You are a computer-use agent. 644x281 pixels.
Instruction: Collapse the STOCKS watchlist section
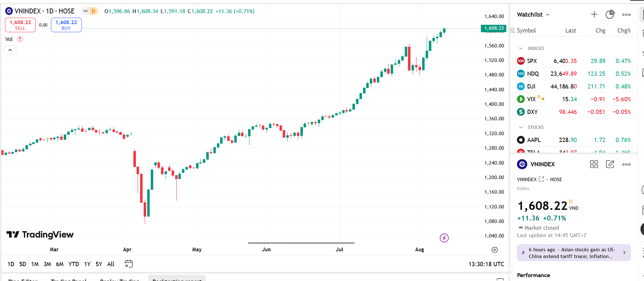point(521,127)
